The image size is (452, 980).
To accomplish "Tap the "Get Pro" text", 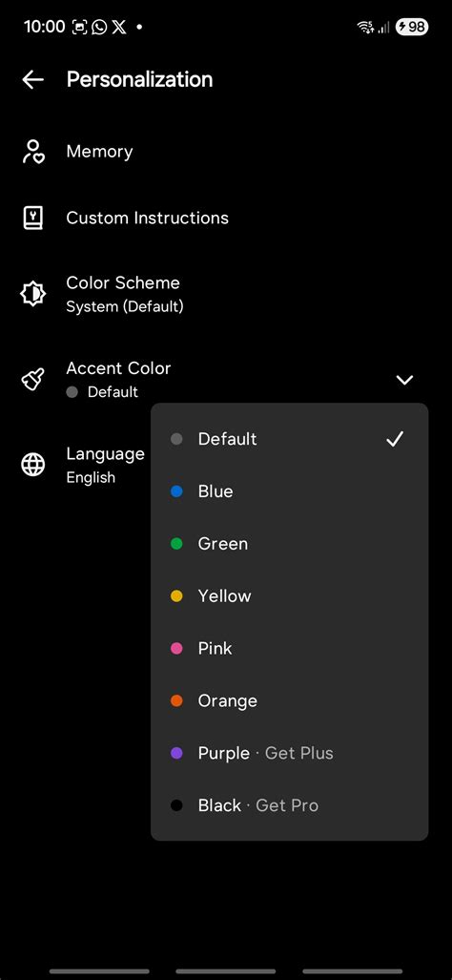I will [x=287, y=805].
